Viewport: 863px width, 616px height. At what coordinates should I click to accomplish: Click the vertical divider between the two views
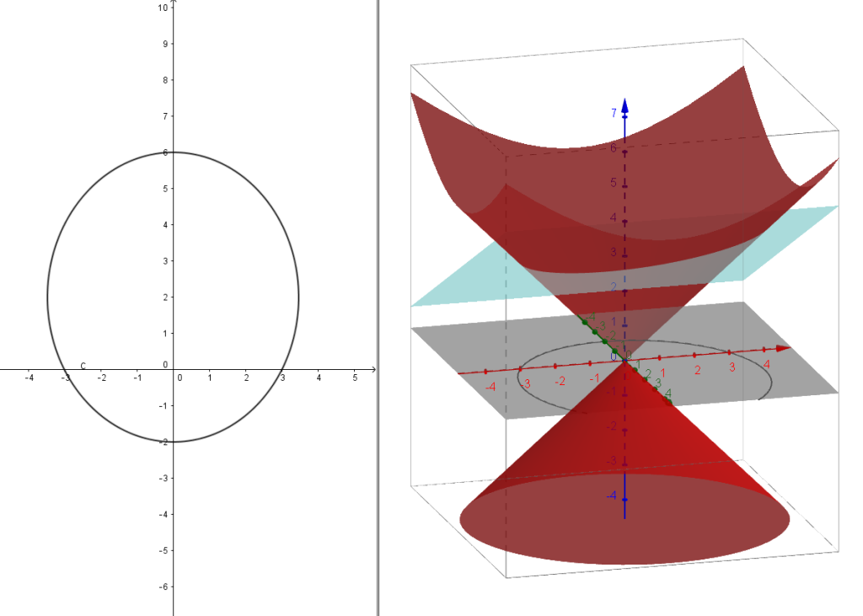coord(378,308)
